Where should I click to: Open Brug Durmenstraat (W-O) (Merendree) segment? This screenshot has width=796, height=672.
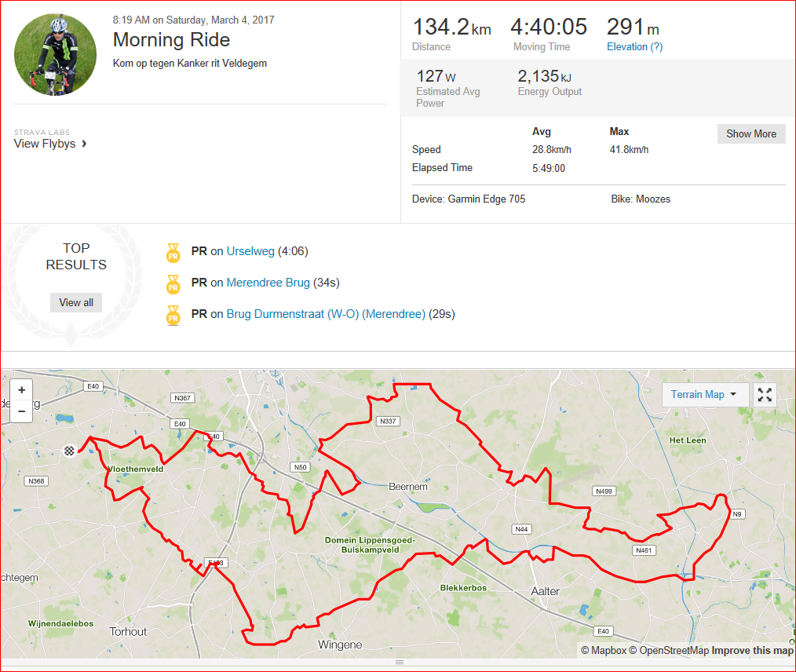[326, 314]
